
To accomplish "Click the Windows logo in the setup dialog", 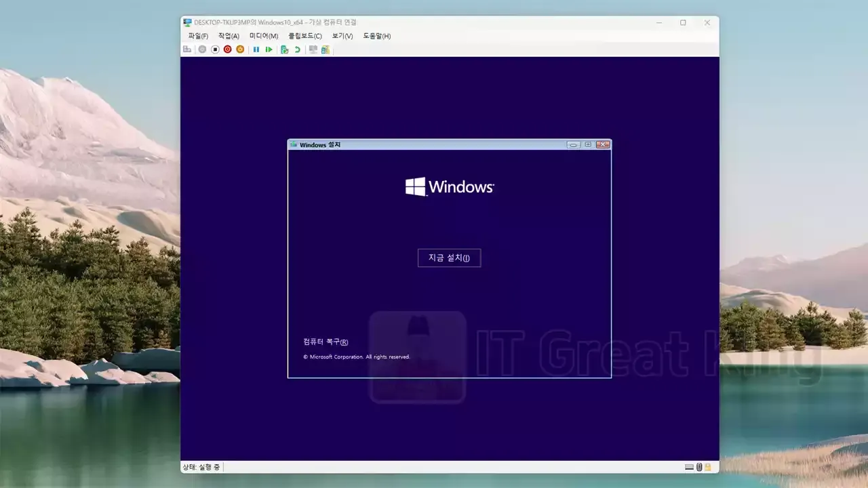I will coord(450,186).
